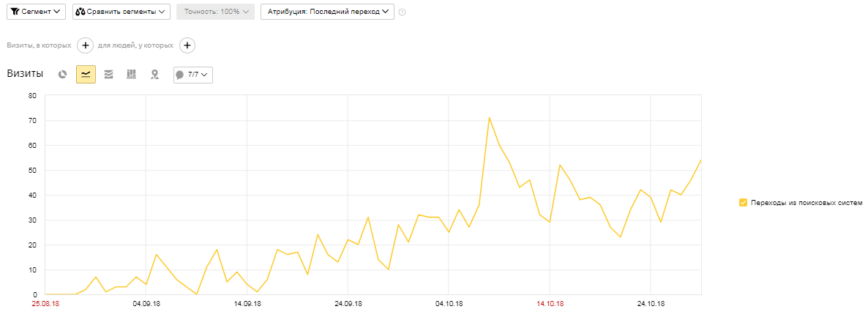Click the axis date 14.09.18

pyautogui.click(x=247, y=304)
